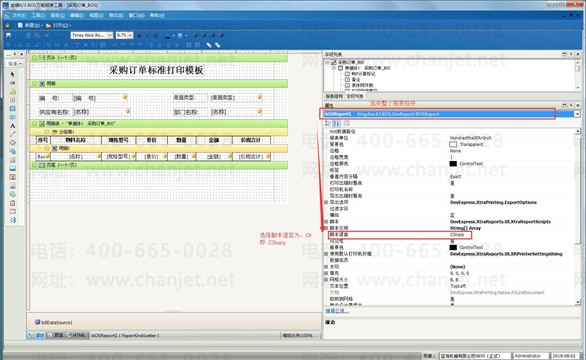Viewport: 586px width, 360px height.
Task: Click the blue link below the properties grid
Action: tap(337, 311)
